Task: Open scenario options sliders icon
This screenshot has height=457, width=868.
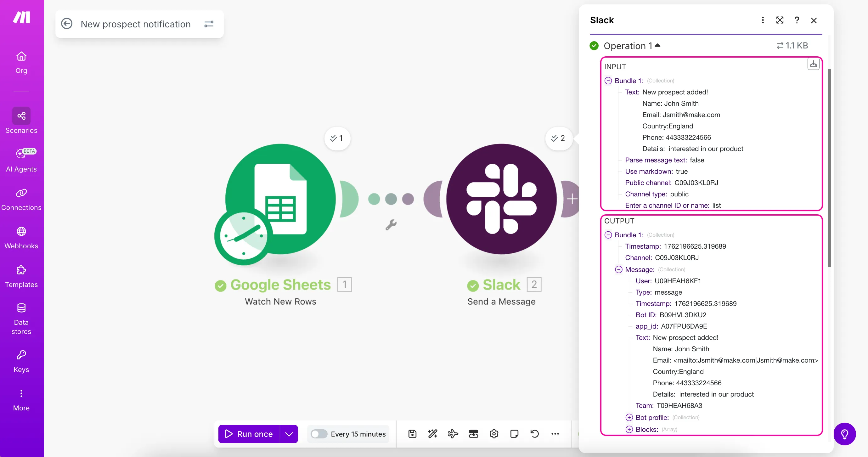Action: (209, 24)
